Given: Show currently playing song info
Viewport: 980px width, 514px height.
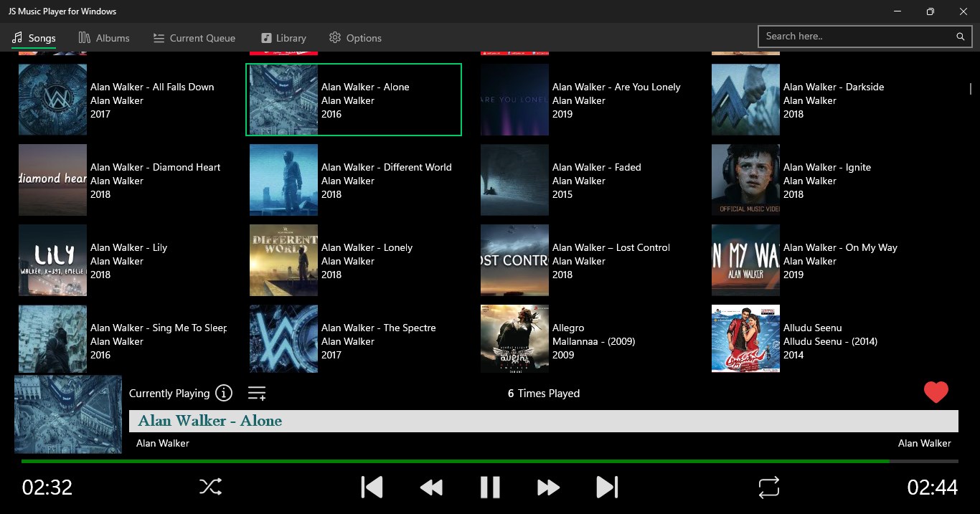Looking at the screenshot, I should coord(224,393).
